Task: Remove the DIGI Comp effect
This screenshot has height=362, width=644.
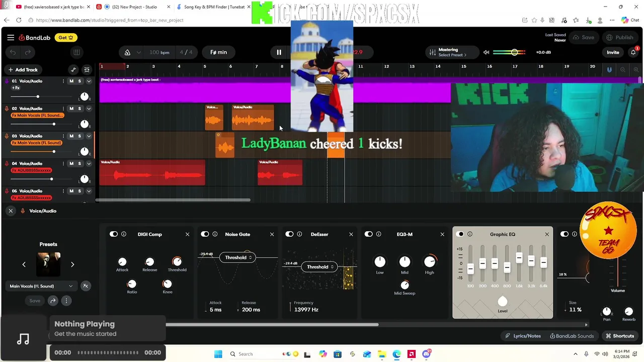Action: pos(187,234)
